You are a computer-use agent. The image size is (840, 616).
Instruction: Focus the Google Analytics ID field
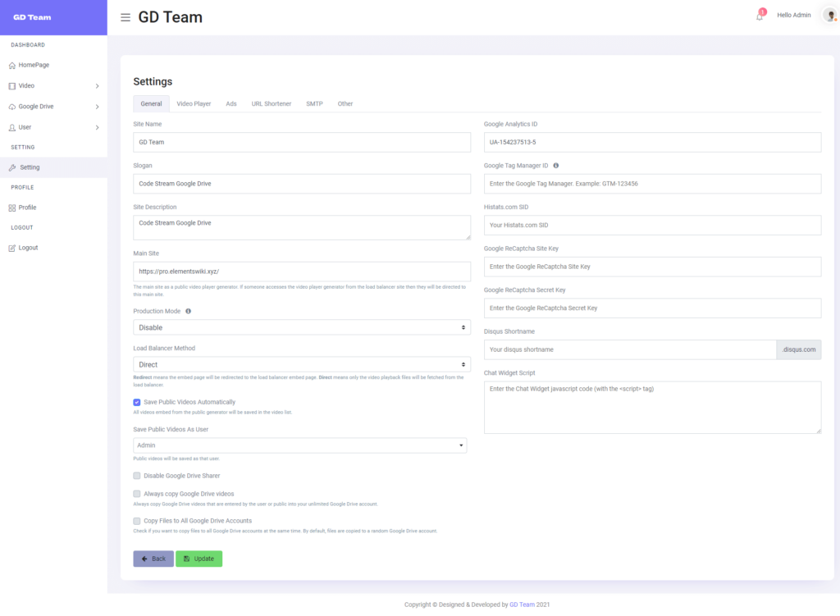click(652, 143)
